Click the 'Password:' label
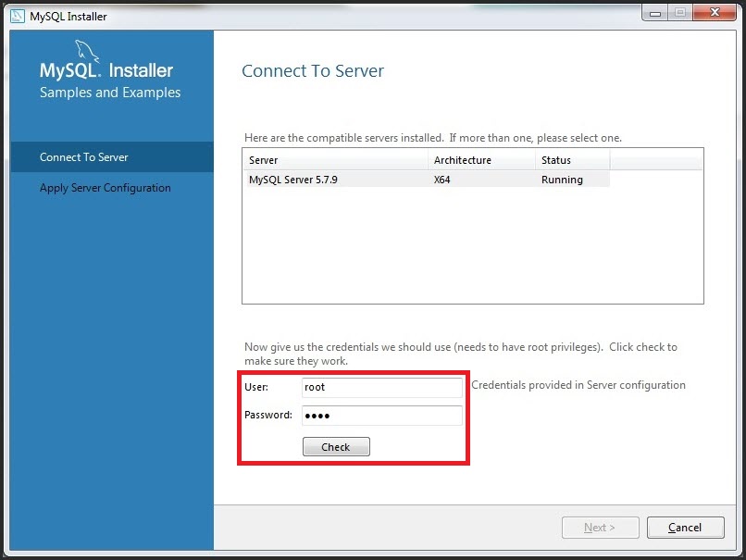This screenshot has height=560, width=746. [x=268, y=415]
